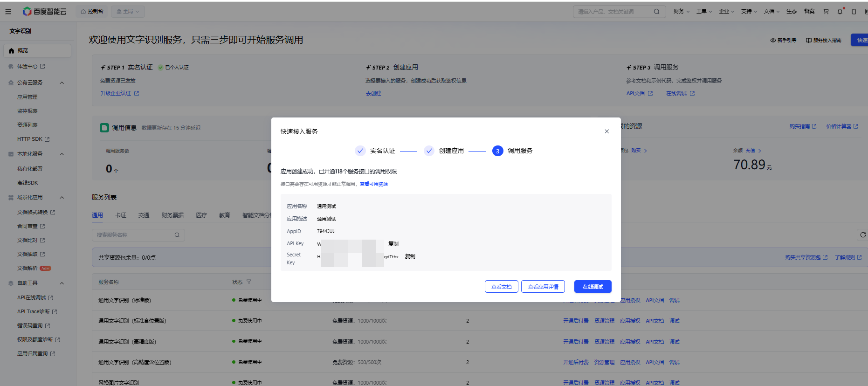The width and height of the screenshot is (868, 386).
Task: Collapse the 场景化应用 section
Action: point(62,198)
